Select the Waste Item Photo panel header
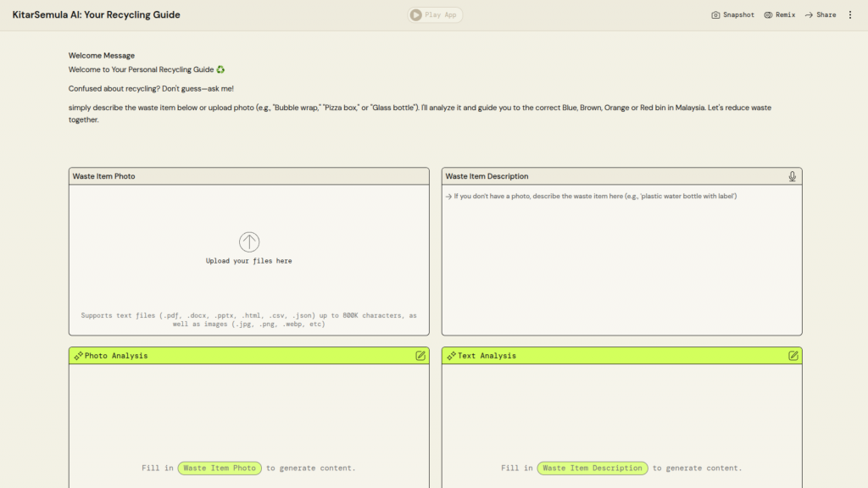 click(104, 176)
